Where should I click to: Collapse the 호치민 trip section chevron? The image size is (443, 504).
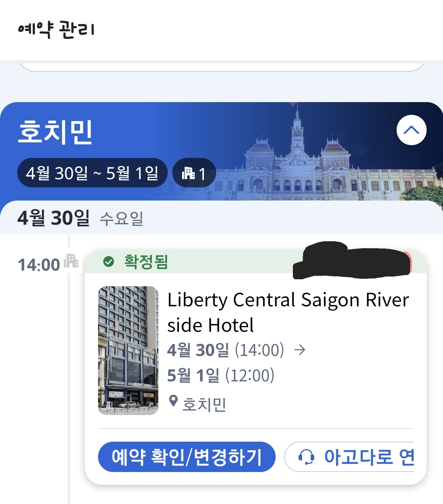tap(411, 130)
